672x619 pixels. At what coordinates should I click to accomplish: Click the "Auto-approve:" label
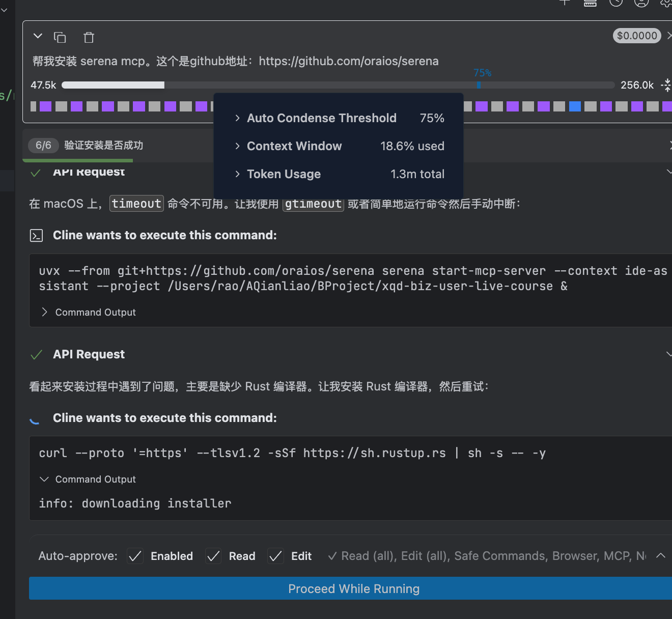pos(78,556)
